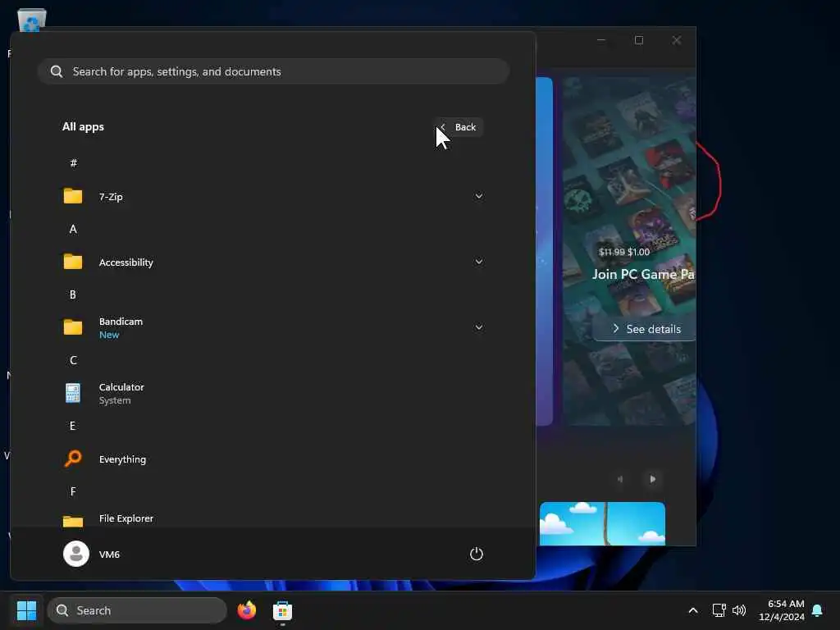Viewport: 840px width, 630px height.
Task: Click the E letter section header
Action: 72,426
